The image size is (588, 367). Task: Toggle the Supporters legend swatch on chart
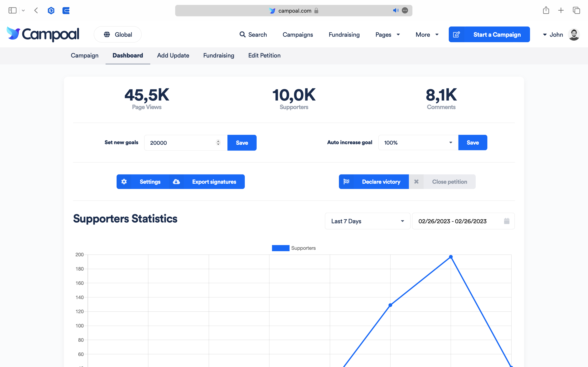point(280,248)
